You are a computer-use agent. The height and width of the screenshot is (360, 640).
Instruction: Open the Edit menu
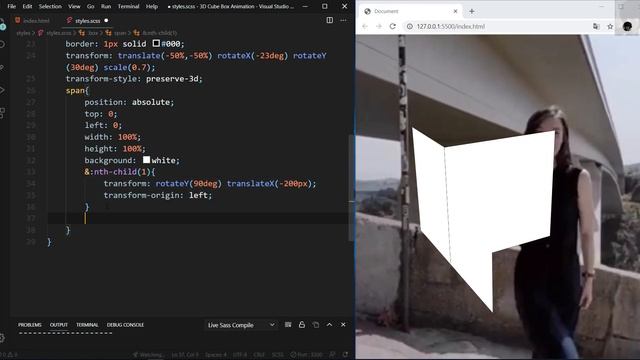[27, 7]
